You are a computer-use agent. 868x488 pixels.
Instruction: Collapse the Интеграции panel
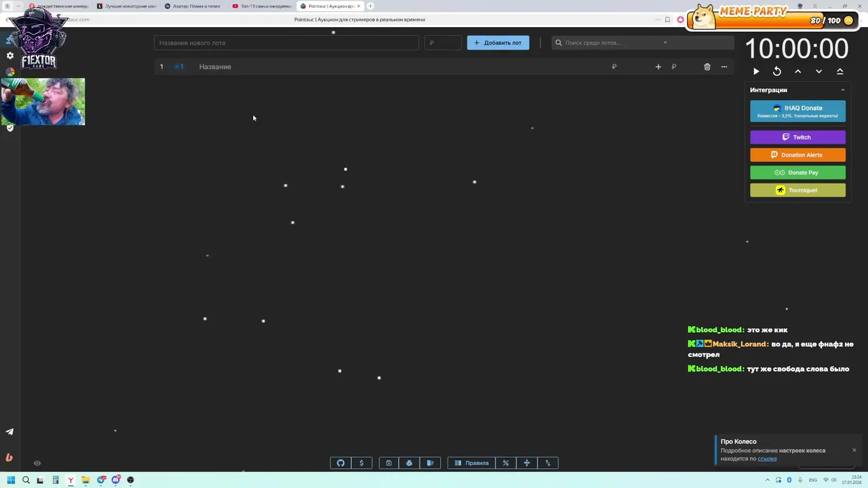(x=843, y=90)
